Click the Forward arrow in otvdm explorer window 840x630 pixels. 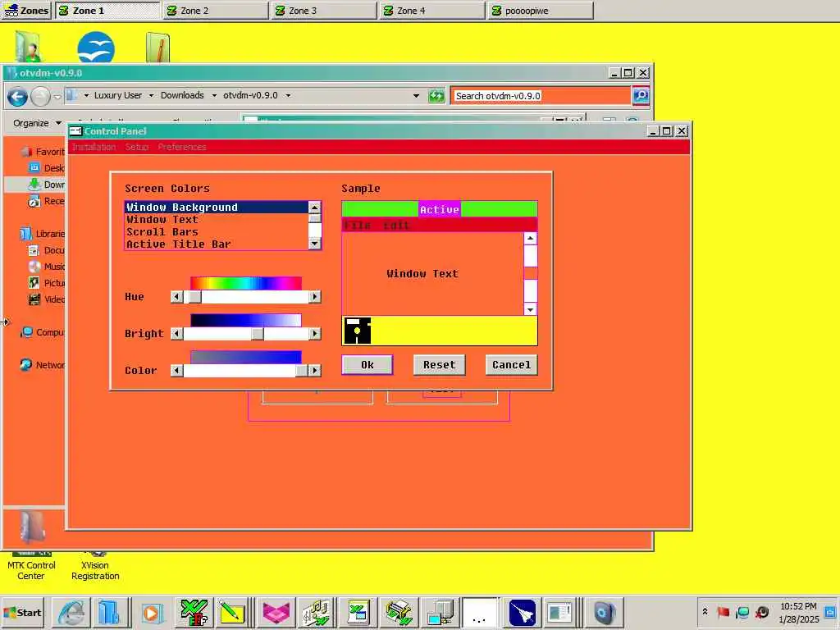40,97
